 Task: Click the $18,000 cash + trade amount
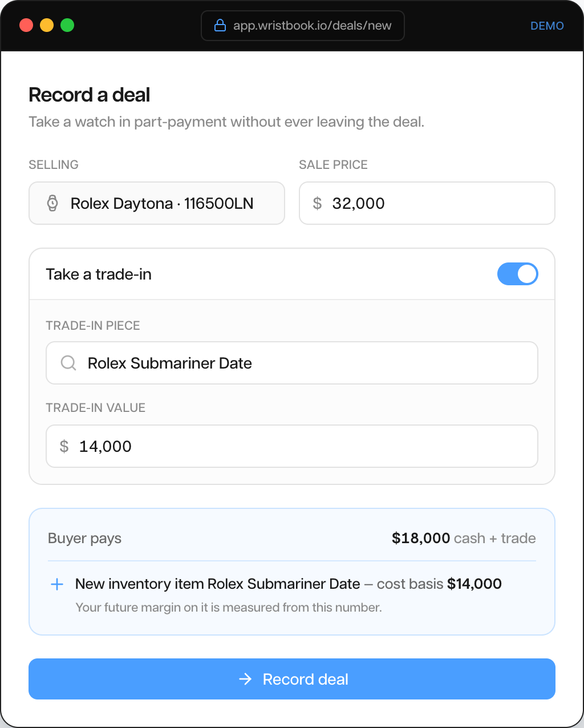464,538
